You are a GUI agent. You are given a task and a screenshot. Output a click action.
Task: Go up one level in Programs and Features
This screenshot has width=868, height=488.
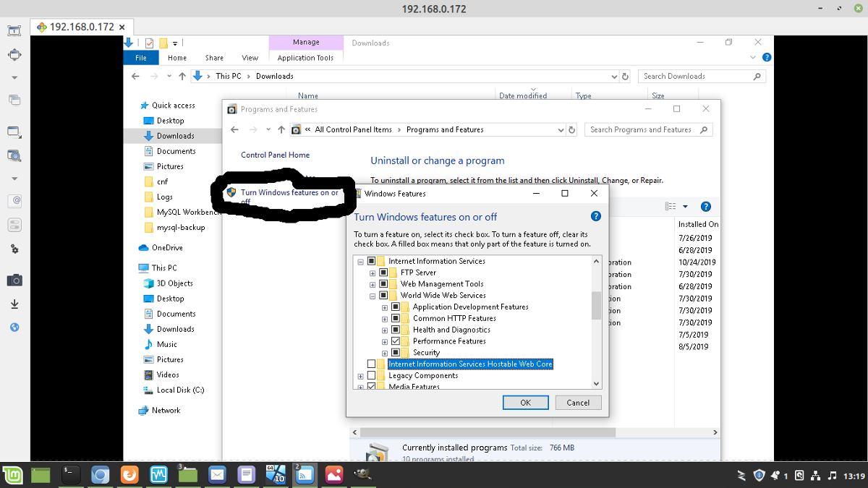[281, 129]
